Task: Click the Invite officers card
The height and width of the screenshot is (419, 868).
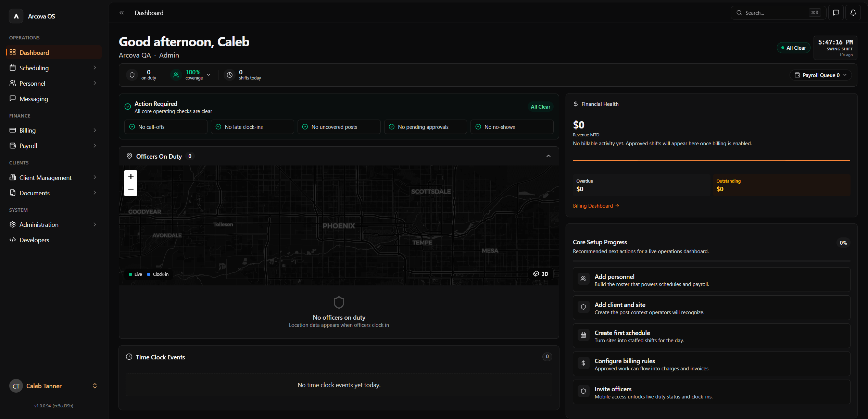Action: tap(712, 392)
